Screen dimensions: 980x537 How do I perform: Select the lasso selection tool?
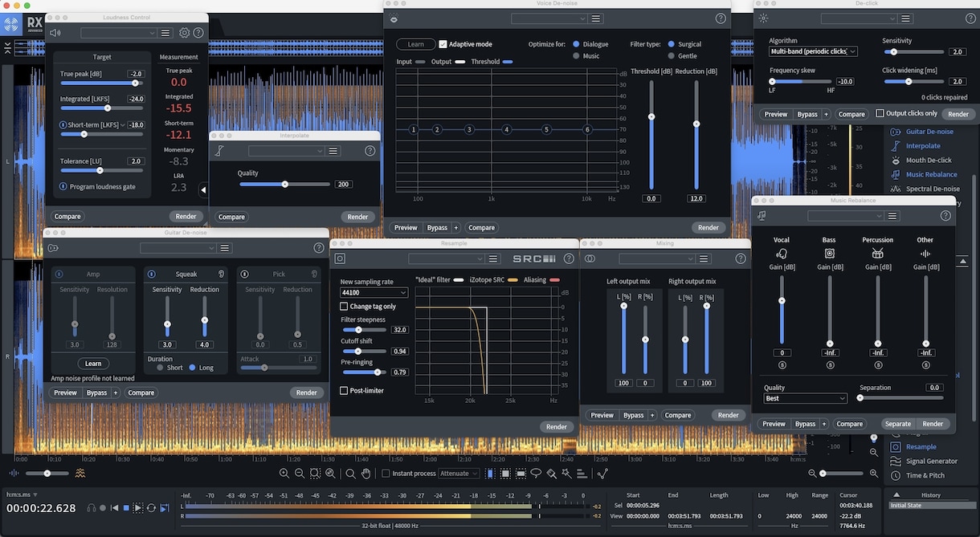(536, 474)
